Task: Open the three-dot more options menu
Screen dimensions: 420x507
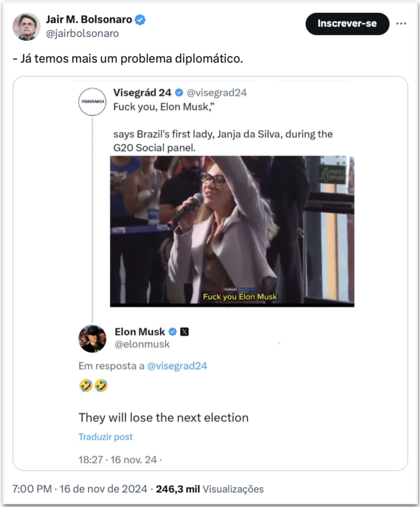Action: click(x=401, y=24)
